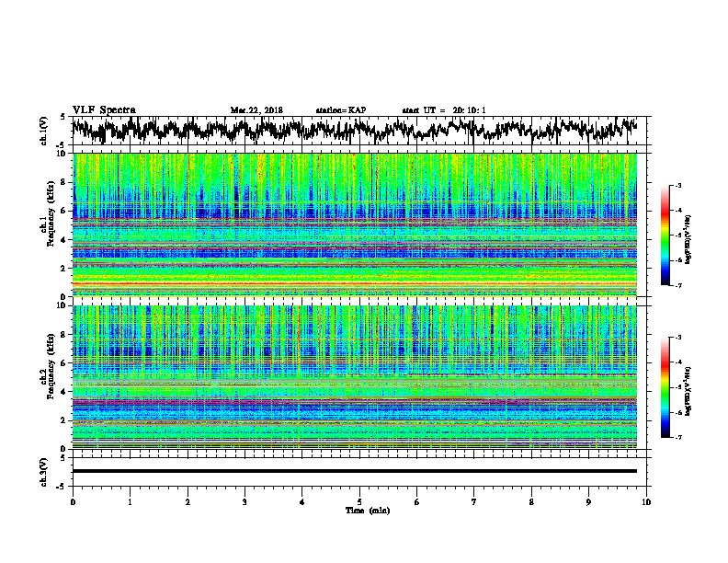
Task: Click the "station=KAP" header label
Action: pyautogui.click(x=341, y=110)
